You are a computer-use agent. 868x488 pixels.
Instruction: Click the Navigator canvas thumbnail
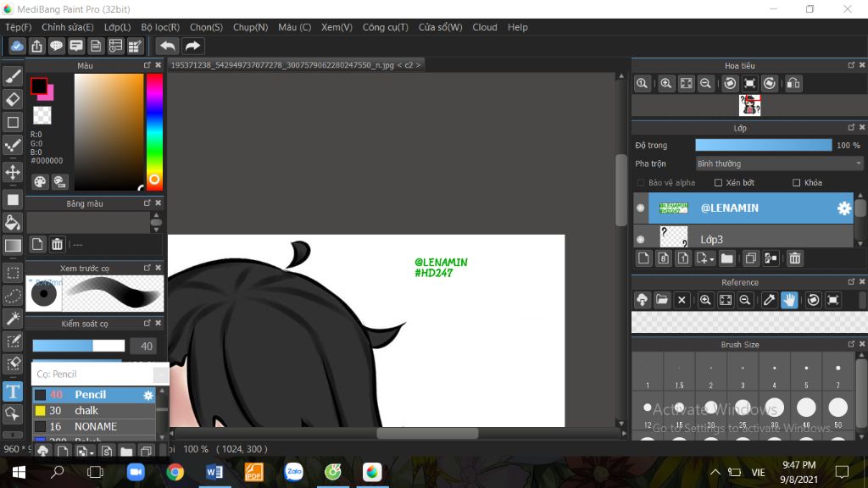pos(749,105)
